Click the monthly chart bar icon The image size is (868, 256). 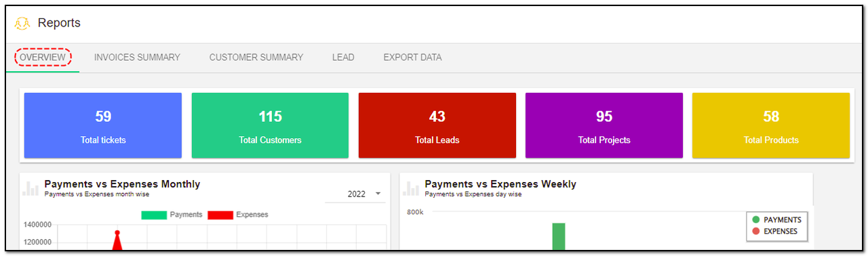click(x=31, y=188)
